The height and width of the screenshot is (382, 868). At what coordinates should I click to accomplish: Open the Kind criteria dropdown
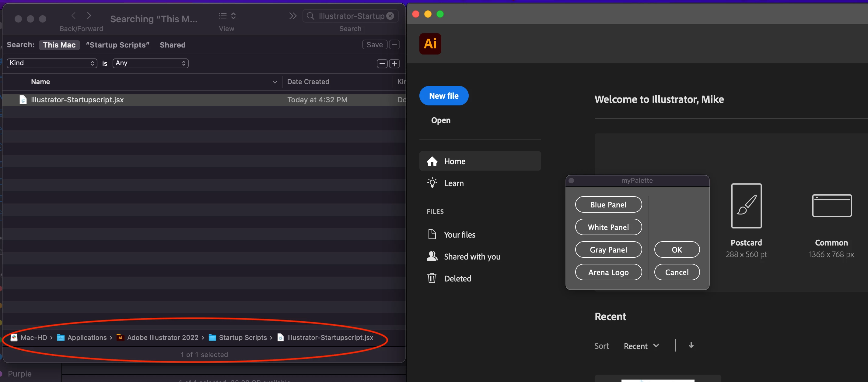52,63
